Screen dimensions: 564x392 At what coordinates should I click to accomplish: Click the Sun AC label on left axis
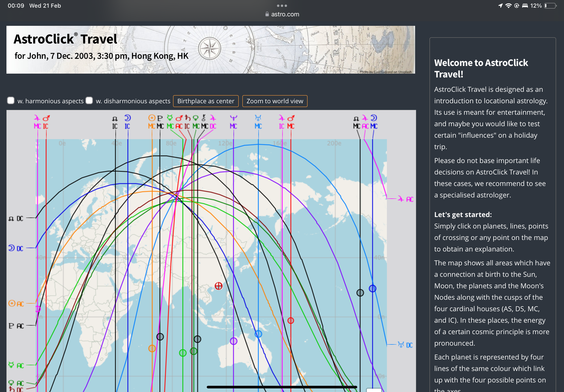point(16,304)
